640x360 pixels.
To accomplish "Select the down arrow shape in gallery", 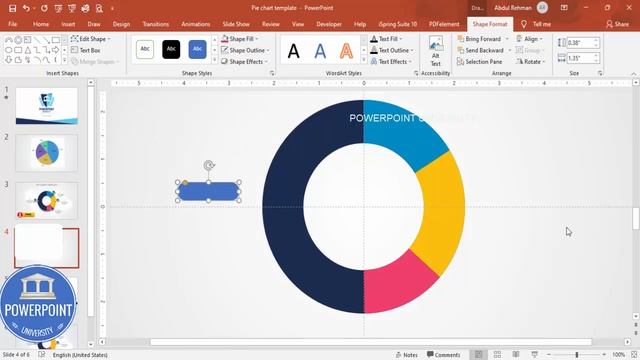I will coord(9,60).
